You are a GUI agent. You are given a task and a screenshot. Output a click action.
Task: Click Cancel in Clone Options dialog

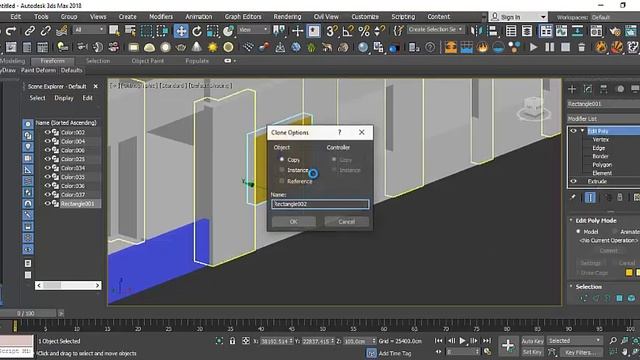click(x=347, y=222)
